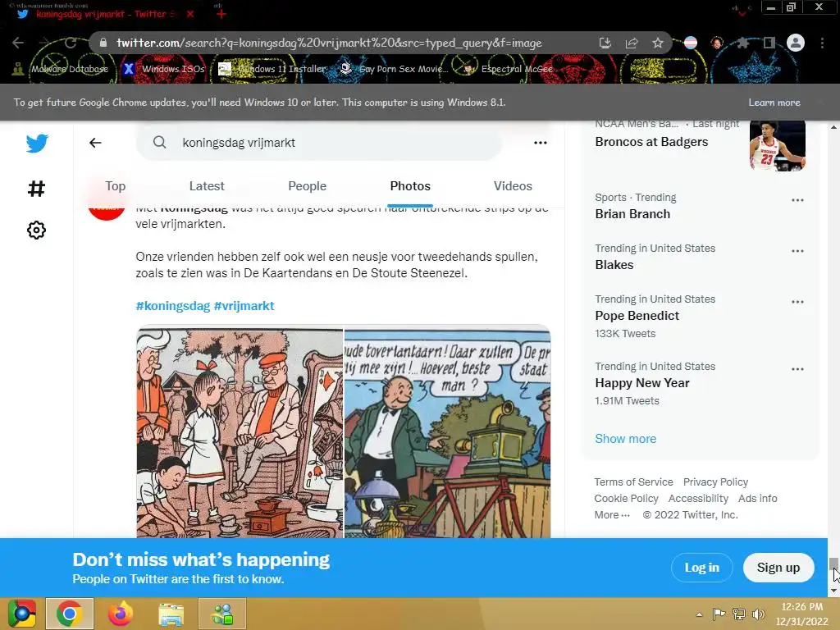Image resolution: width=840 pixels, height=630 pixels.
Task: Open the Accessibility footer link
Action: [698, 498]
